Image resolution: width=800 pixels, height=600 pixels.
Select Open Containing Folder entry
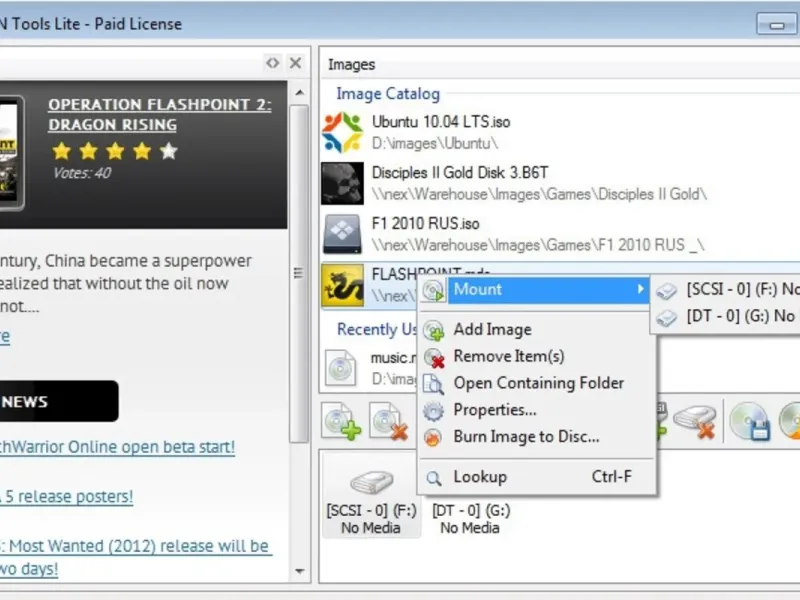(x=536, y=383)
